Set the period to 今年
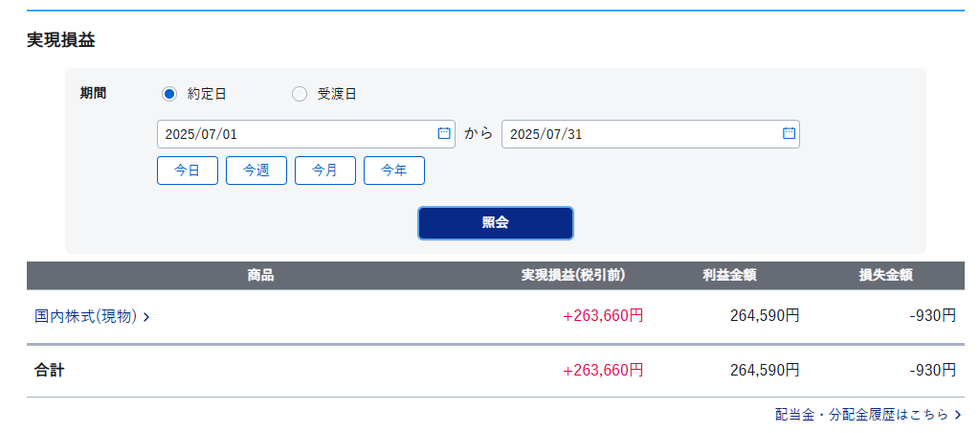This screenshot has height=433, width=980. pyautogui.click(x=394, y=171)
